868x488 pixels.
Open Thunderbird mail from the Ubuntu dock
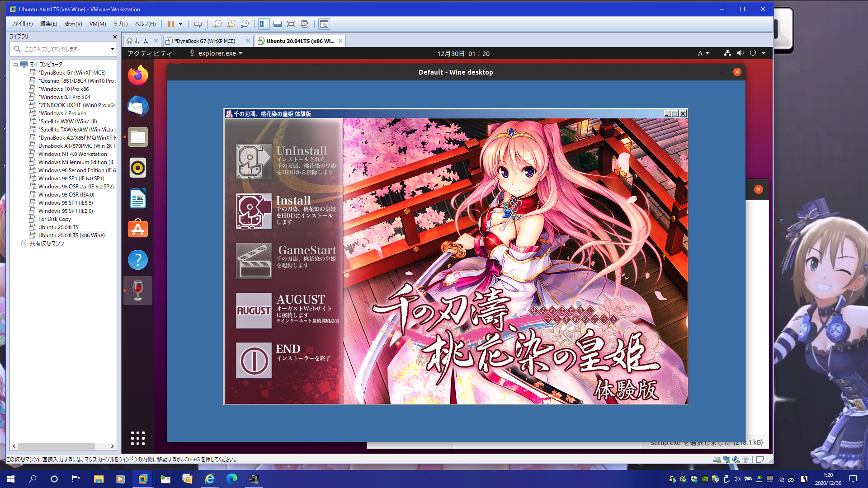tap(138, 106)
